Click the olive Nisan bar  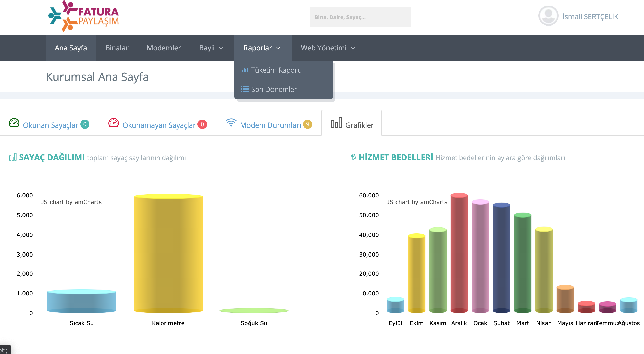click(x=544, y=270)
